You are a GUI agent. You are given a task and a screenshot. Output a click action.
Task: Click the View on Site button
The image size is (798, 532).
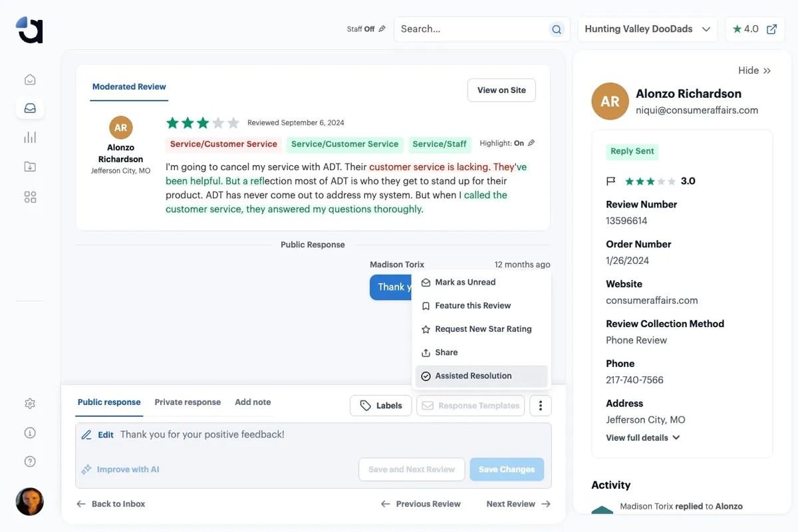click(x=501, y=90)
